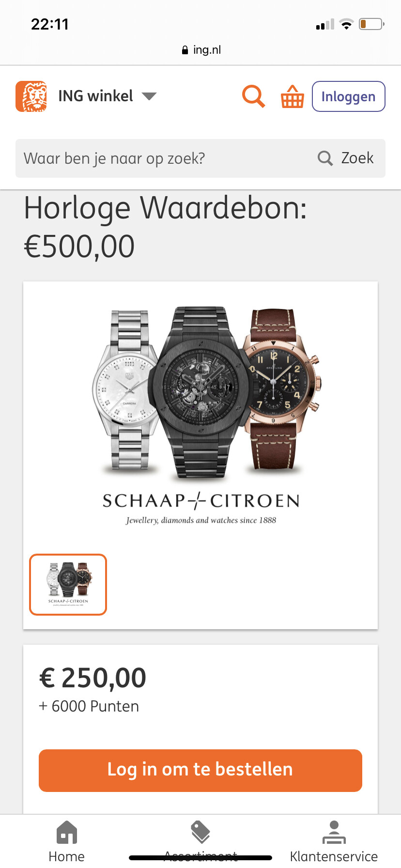Screen dimensions: 401x868
Task: Tap the Assortiment tag icon
Action: [x=200, y=832]
